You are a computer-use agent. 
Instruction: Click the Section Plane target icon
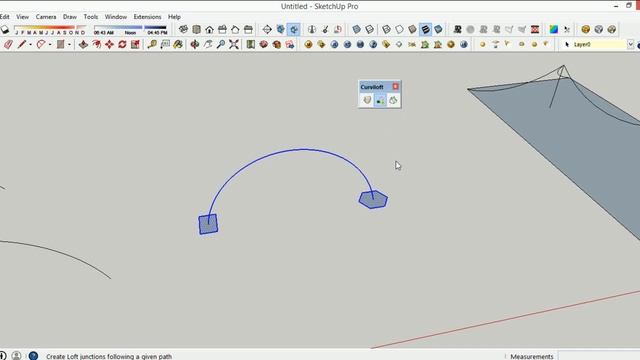[x=267, y=29]
